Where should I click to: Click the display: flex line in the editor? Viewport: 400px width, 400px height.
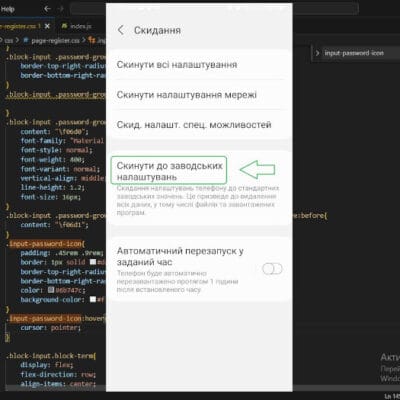[47, 365]
